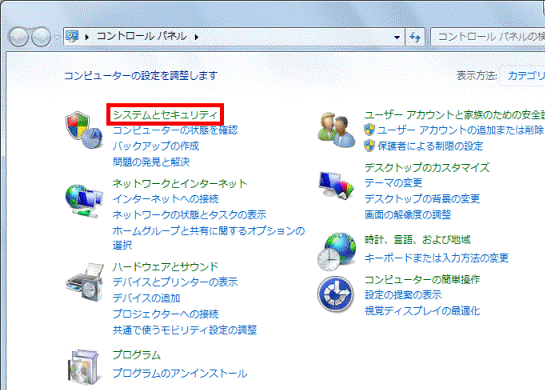This screenshot has height=390, width=545.
Task: Open コンピューターの簡単操作 heading link
Action: click(422, 279)
